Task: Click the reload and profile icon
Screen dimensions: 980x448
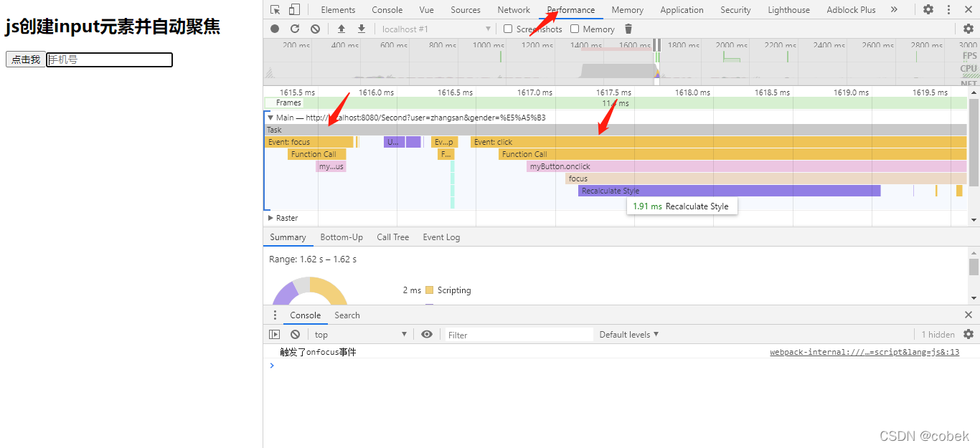Action: pos(295,29)
